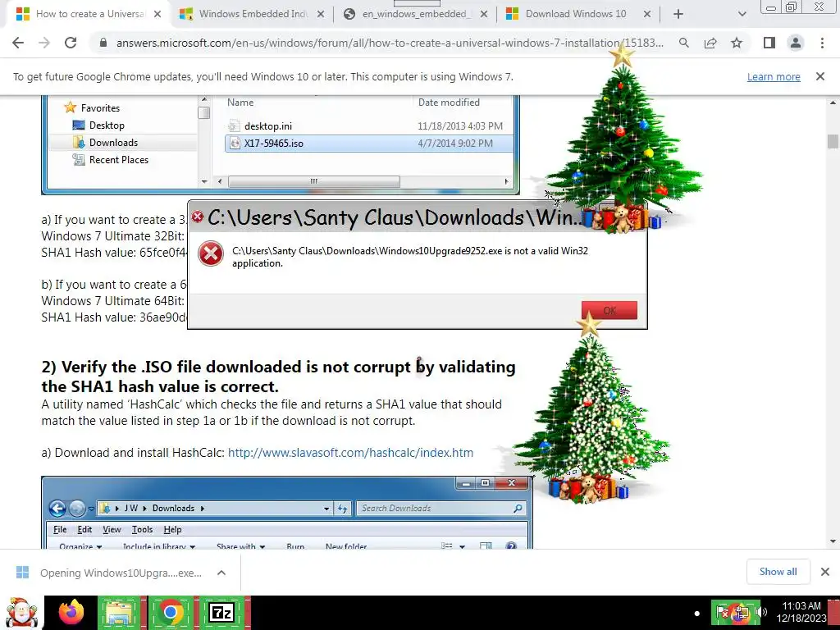The width and height of the screenshot is (840, 630).
Task: Bookmark this page with star icon
Action: point(737,43)
